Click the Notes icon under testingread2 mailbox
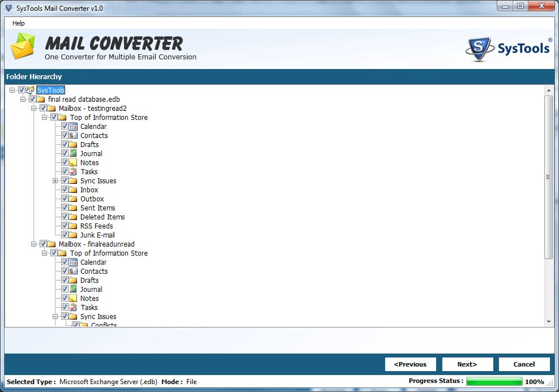 (73, 163)
